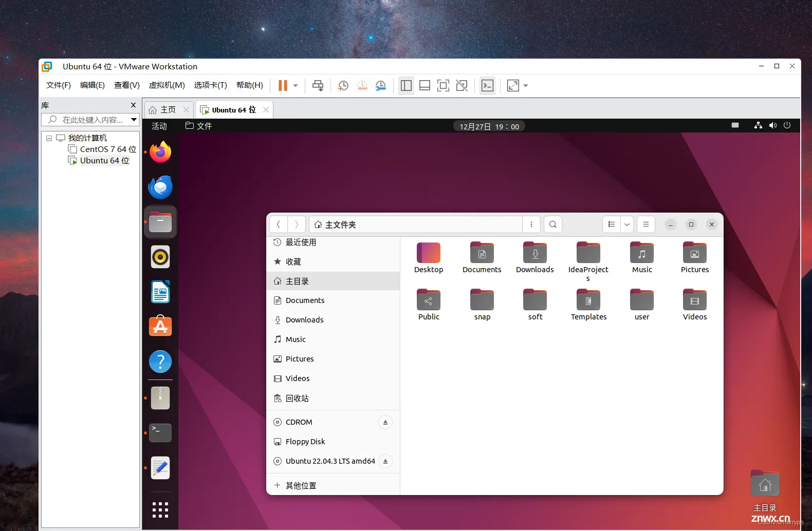This screenshot has width=812, height=531.
Task: Open the Help question mark icon
Action: click(160, 362)
